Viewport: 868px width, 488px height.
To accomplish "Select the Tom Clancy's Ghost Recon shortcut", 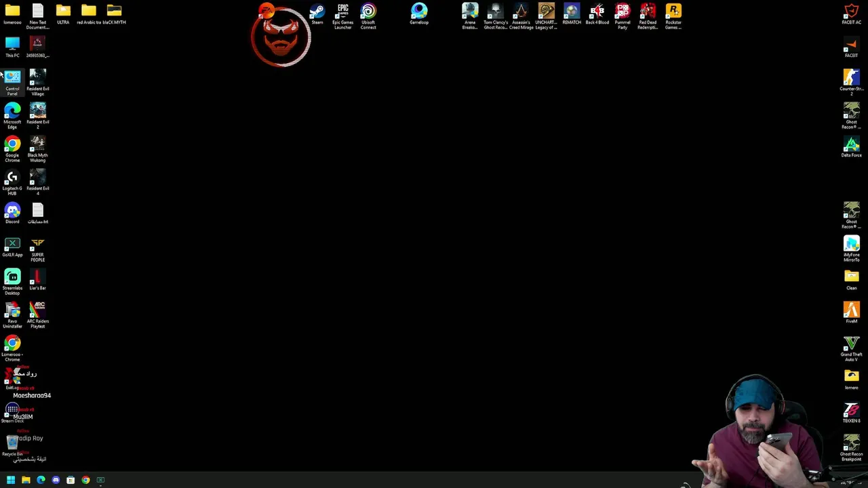I will 496,16.
